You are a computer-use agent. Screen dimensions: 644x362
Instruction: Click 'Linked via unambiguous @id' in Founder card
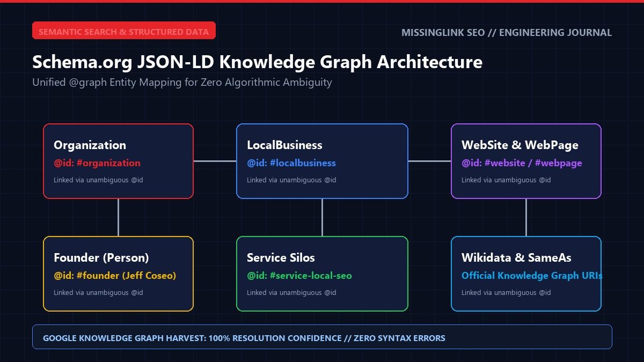[x=98, y=293]
